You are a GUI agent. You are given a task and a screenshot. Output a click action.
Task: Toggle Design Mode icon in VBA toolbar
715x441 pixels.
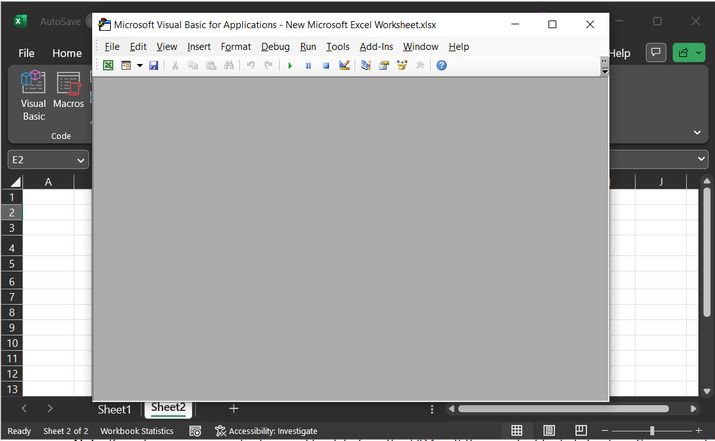(344, 65)
